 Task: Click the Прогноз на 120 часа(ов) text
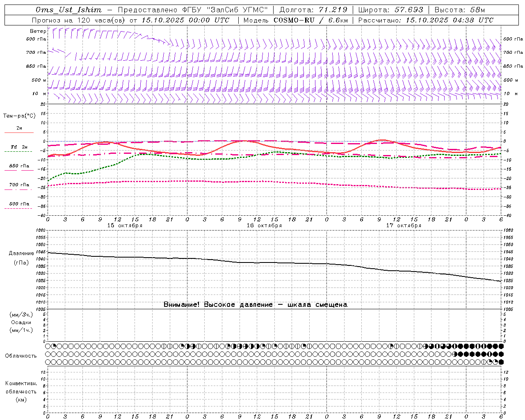(x=79, y=20)
